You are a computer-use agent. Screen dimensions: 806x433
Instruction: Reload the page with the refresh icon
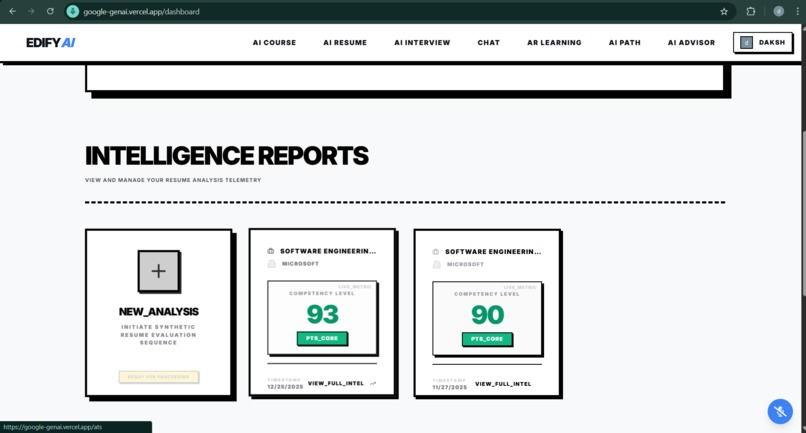point(50,11)
